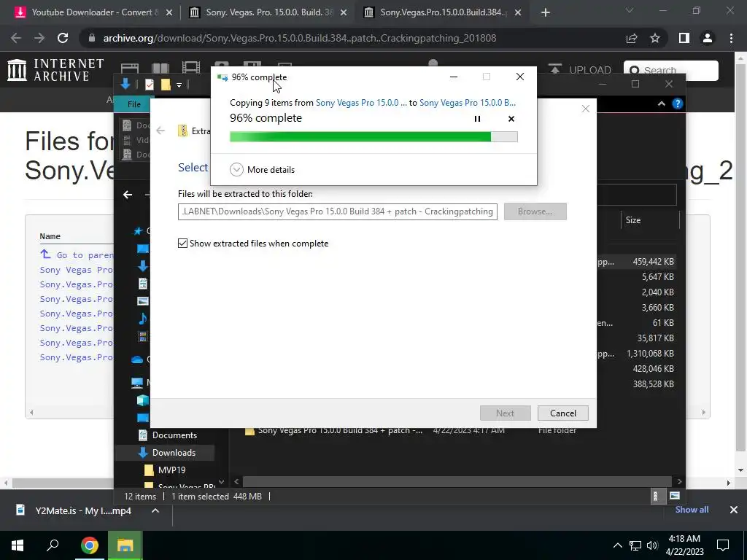Screen dimensions: 747x560
Task: Click the green copy progress bar
Action: tap(373, 137)
